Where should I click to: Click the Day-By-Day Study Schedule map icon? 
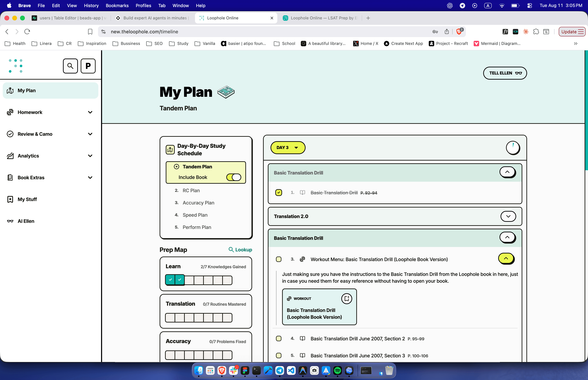[x=170, y=150]
